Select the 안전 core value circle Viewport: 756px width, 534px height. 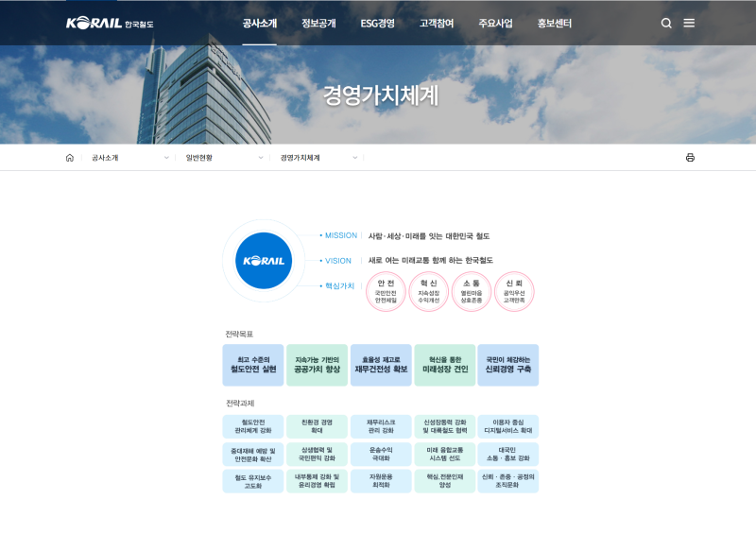[x=386, y=291]
